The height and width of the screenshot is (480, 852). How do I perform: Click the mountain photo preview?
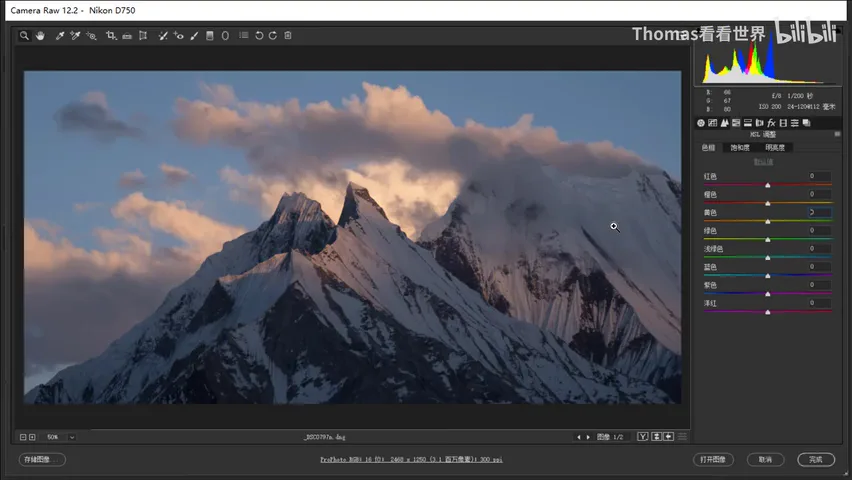coord(352,237)
